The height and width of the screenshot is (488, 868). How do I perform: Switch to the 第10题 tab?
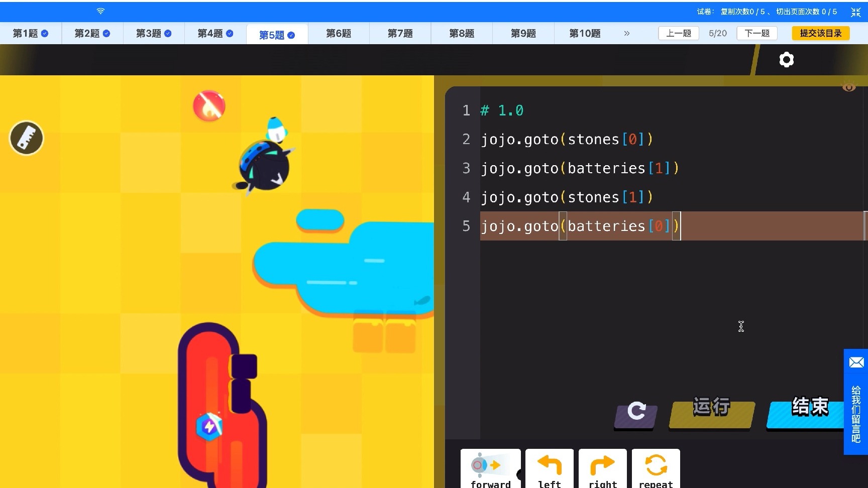584,33
